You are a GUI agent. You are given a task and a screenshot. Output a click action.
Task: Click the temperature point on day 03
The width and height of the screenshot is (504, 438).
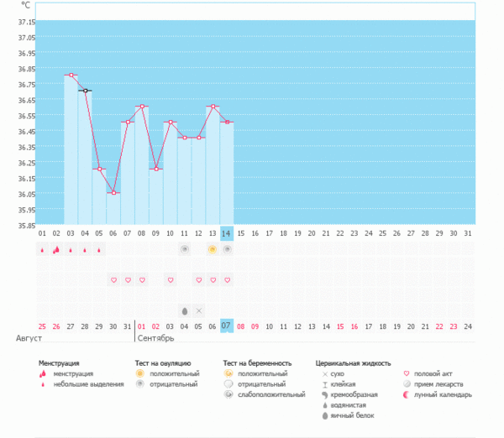[71, 75]
